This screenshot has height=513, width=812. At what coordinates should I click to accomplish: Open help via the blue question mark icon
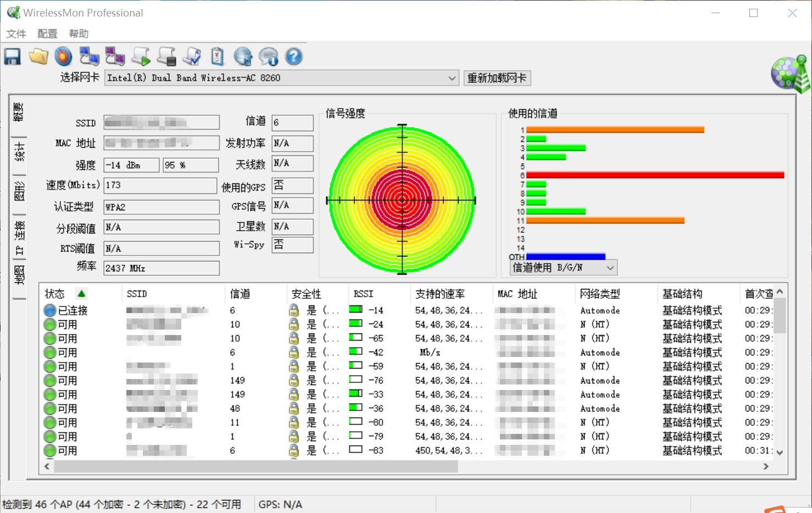294,57
